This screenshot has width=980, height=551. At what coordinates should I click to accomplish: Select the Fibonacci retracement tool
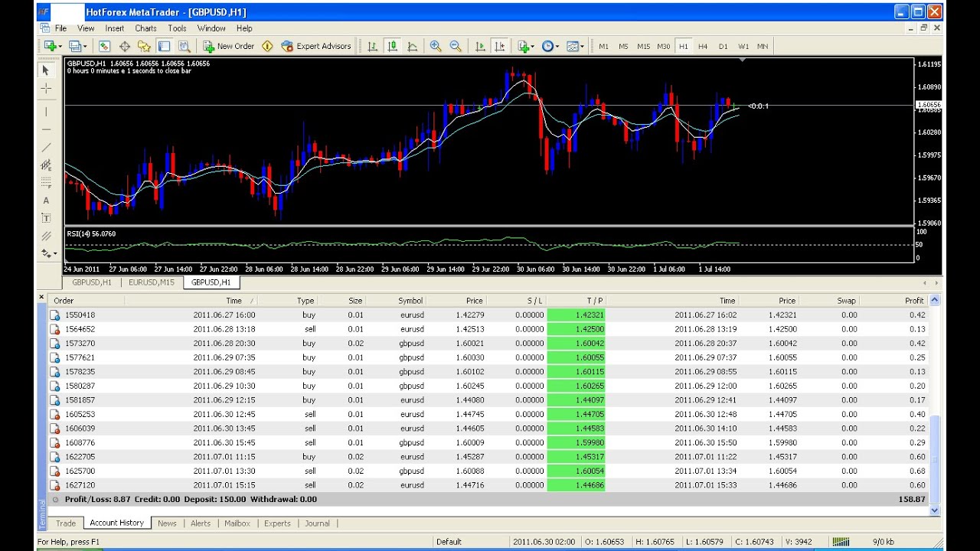(x=46, y=182)
